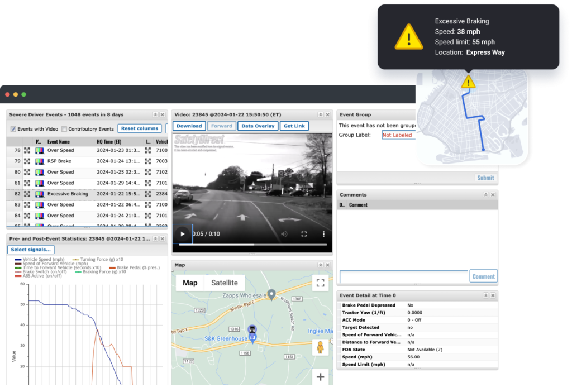Viewport: 572px width, 392px height.
Task: Click the crosshair locate icon beside RSP Brake
Action: point(27,161)
